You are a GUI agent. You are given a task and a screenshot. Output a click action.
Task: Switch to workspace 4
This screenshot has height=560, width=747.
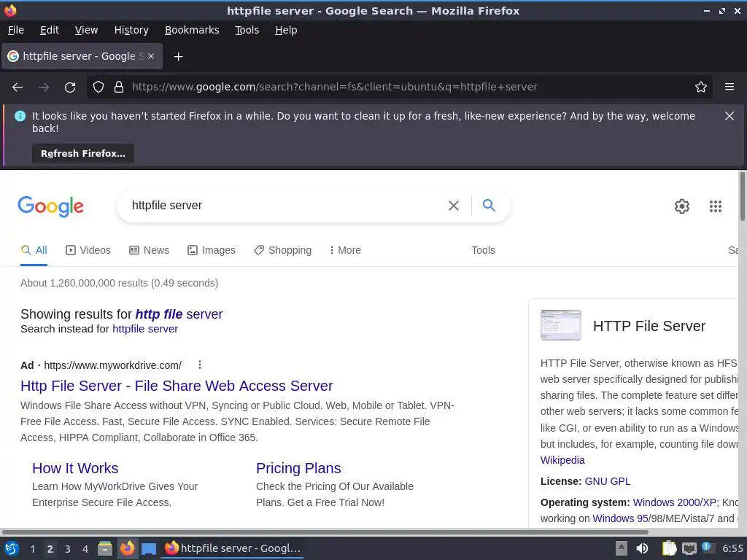click(85, 549)
